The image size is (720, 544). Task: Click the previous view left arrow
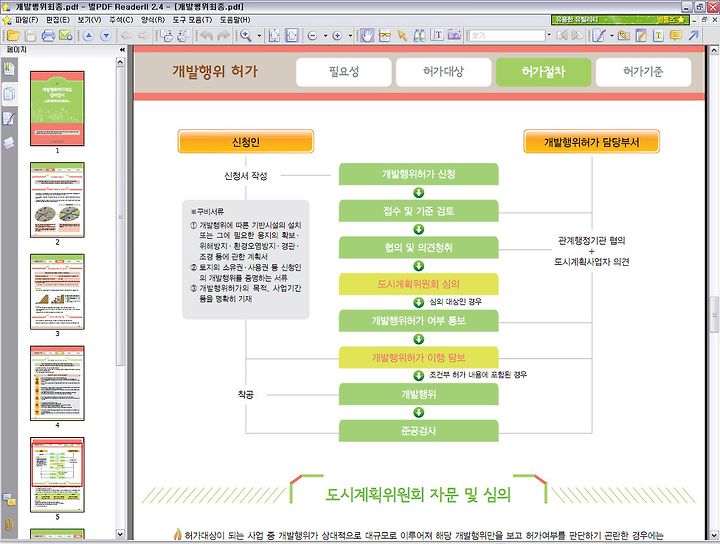coord(126,35)
